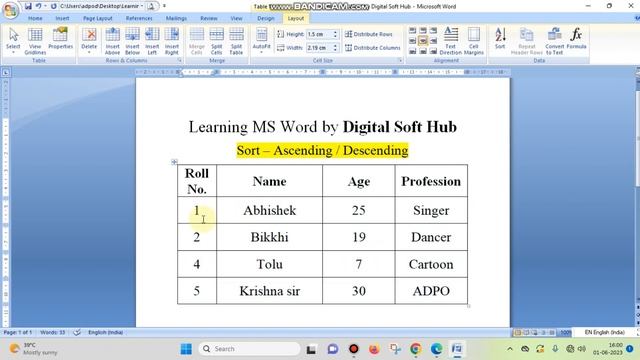Click the proofing check icon in status bar

click(x=77, y=332)
